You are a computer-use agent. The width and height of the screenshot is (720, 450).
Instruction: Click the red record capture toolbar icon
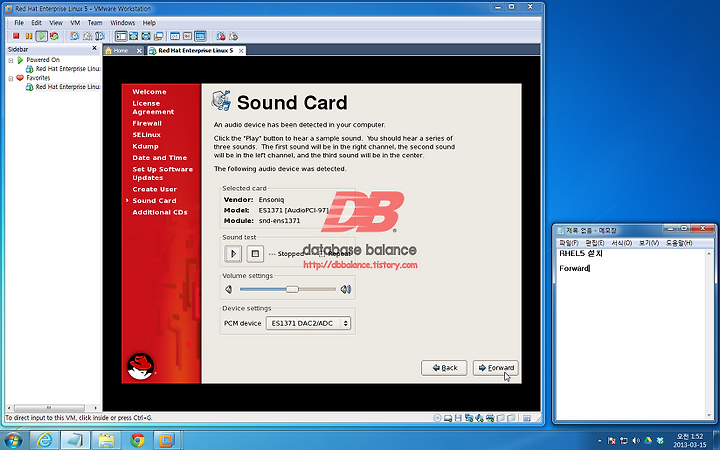tap(221, 36)
